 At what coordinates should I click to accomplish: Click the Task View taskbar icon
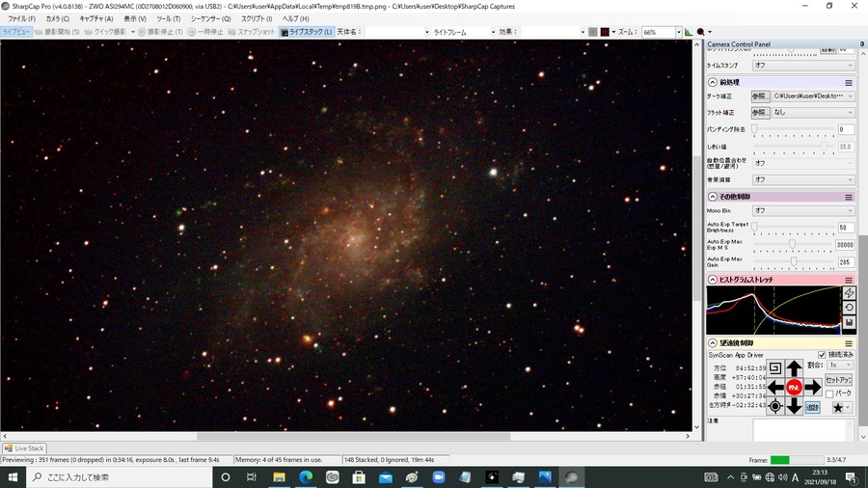click(252, 477)
